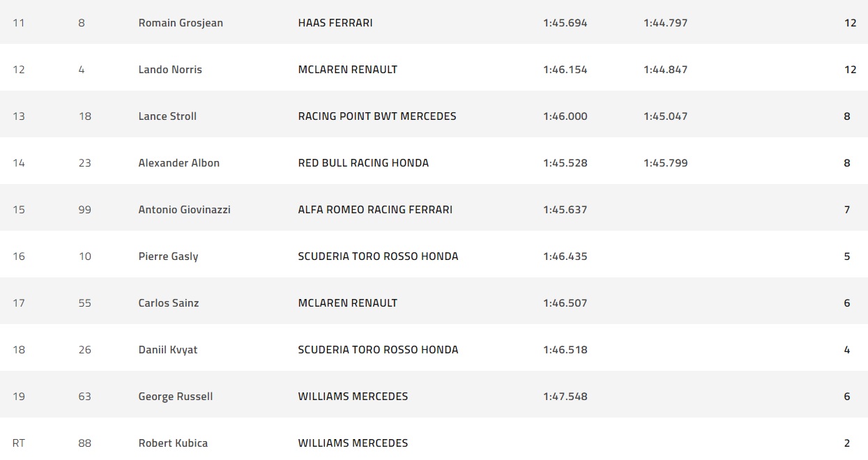Select Daniil Kvyat in the table
This screenshot has width=868, height=460.
(168, 350)
